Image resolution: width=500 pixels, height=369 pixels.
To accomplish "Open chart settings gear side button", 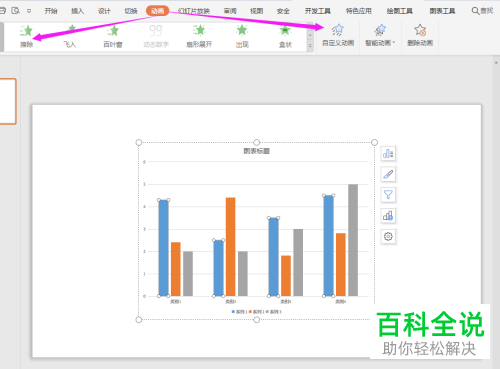I will (388, 237).
